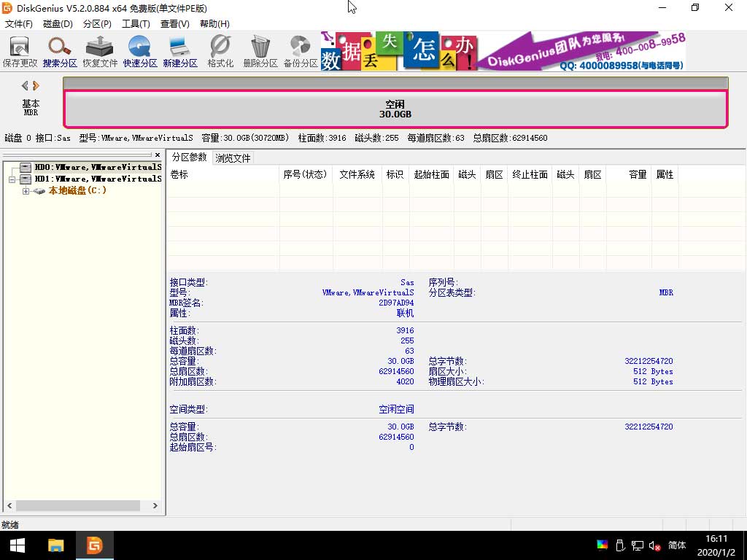Screen dimensions: 747x560
Task: Click the 标识 column header
Action: pos(395,175)
